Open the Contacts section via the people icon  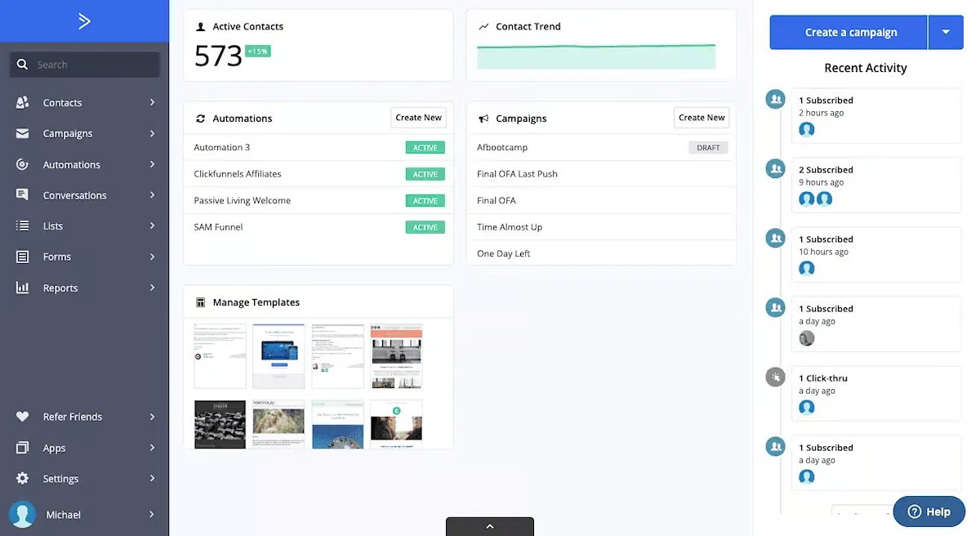pos(21,102)
